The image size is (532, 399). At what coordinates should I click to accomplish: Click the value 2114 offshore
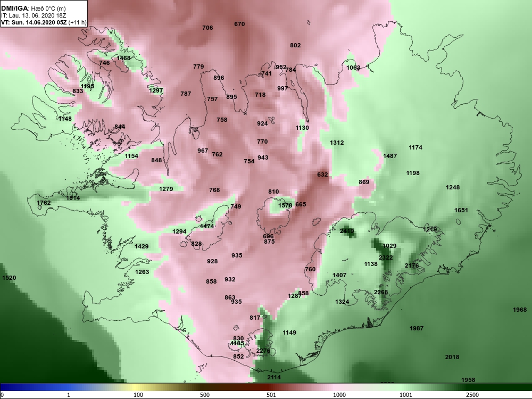274,377
